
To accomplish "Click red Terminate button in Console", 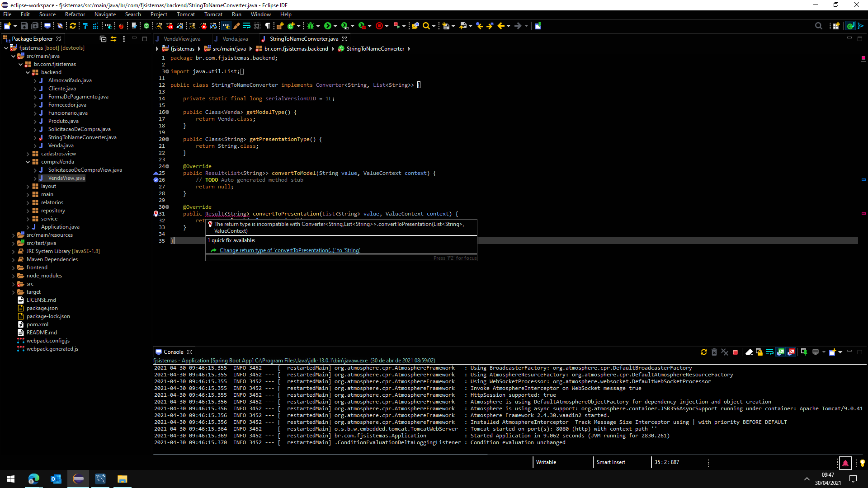I will click(735, 352).
